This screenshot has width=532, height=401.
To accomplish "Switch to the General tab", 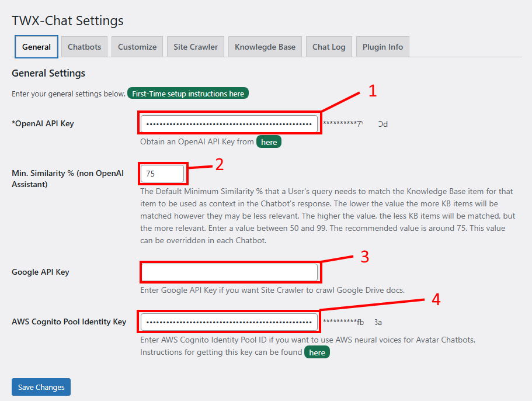I will (x=36, y=47).
